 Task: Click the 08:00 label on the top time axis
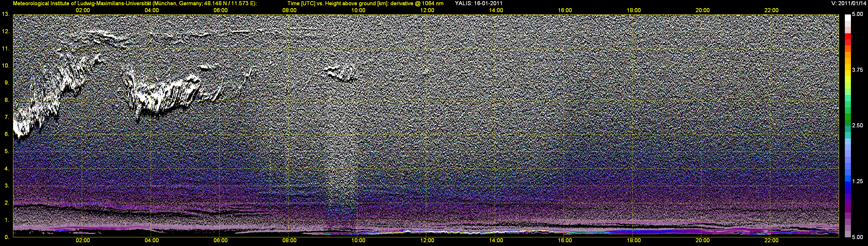coord(289,10)
